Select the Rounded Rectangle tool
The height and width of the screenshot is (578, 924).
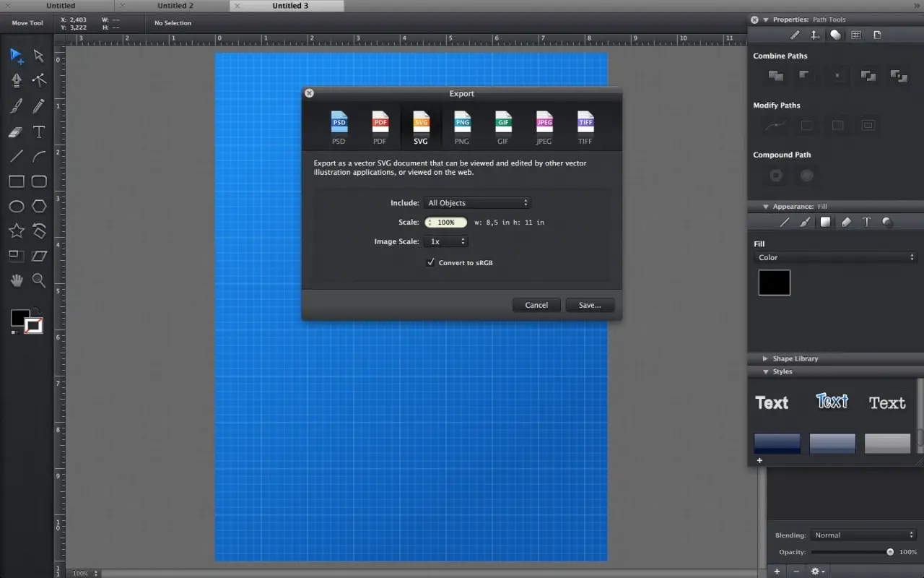tap(39, 181)
